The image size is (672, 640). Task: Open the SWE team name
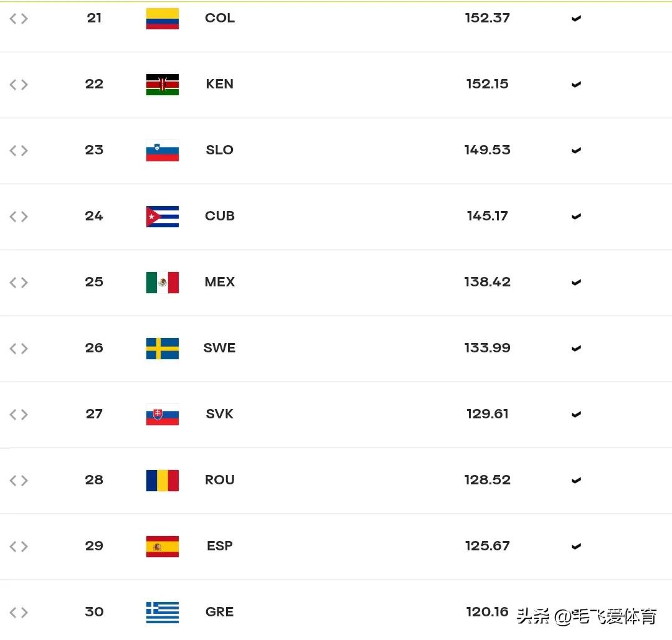click(x=219, y=348)
